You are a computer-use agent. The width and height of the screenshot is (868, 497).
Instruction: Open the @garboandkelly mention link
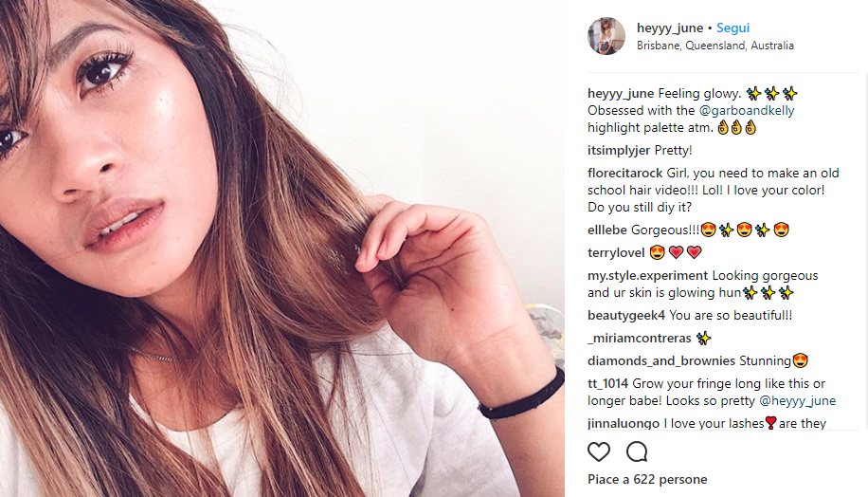coord(748,110)
